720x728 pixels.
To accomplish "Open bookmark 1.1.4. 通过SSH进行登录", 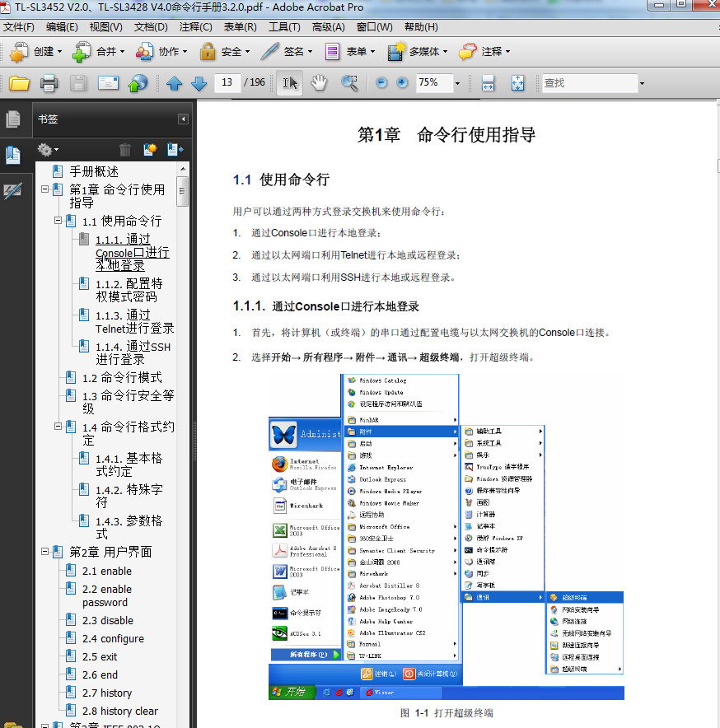I will coord(133,352).
